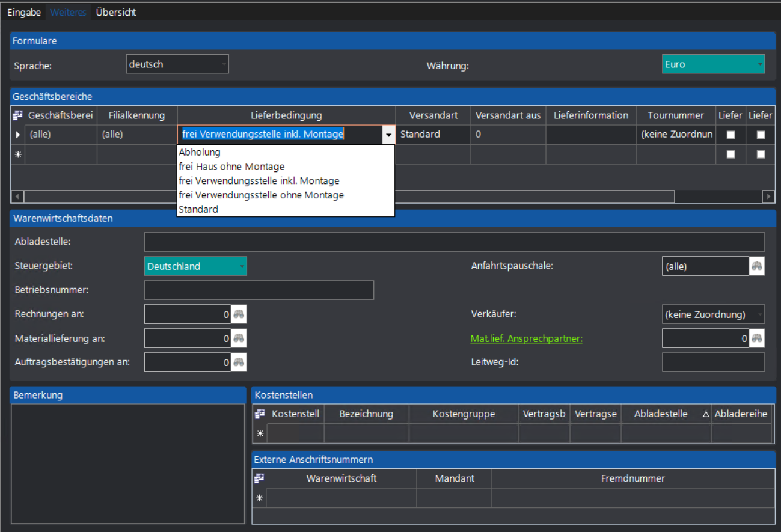The height and width of the screenshot is (532, 781).
Task: Open the Steuergebiet dropdown showing Deutschland
Action: (x=195, y=266)
